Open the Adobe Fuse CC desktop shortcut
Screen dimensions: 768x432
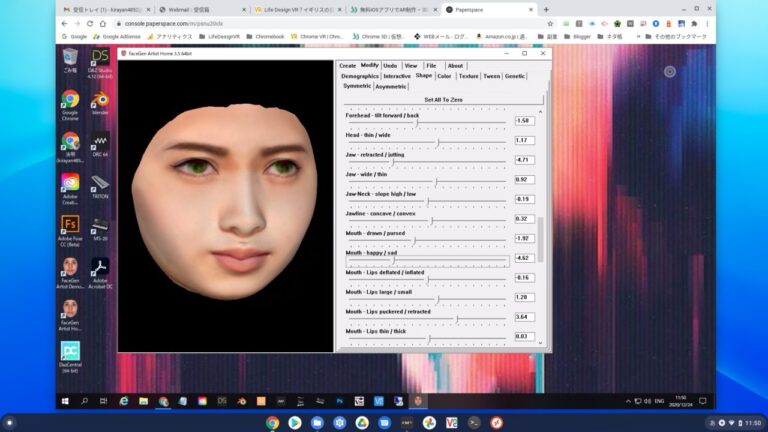click(70, 231)
